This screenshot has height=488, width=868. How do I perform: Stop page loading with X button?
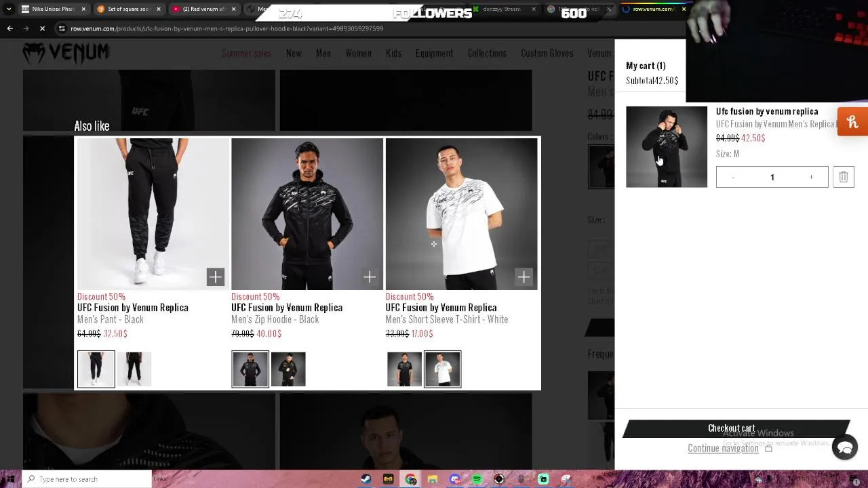42,28
